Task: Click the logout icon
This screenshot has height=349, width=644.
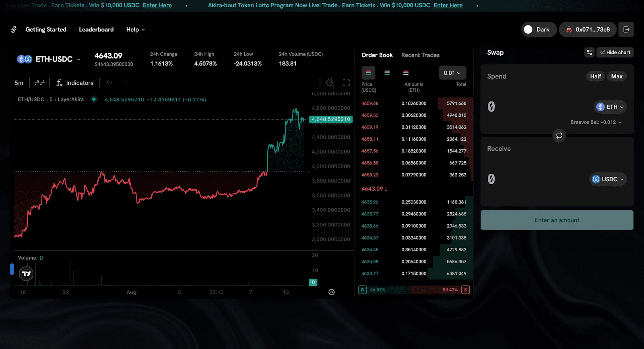Action: point(626,29)
